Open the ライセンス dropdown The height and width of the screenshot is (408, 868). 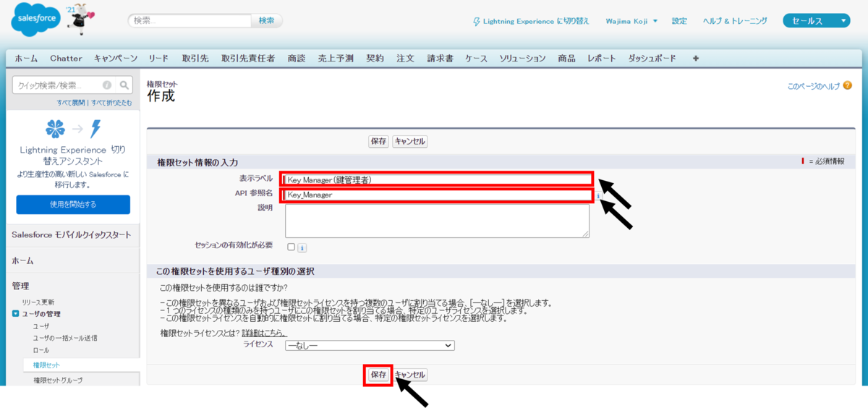click(x=370, y=346)
